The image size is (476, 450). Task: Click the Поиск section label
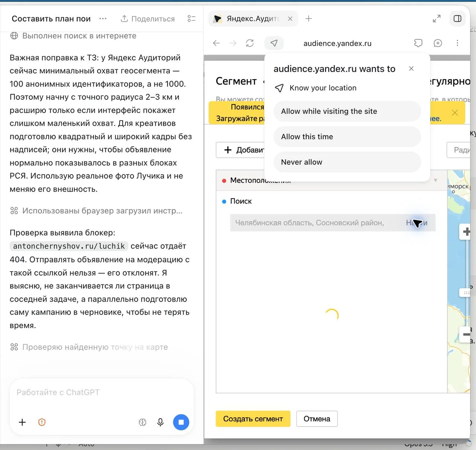tap(241, 201)
